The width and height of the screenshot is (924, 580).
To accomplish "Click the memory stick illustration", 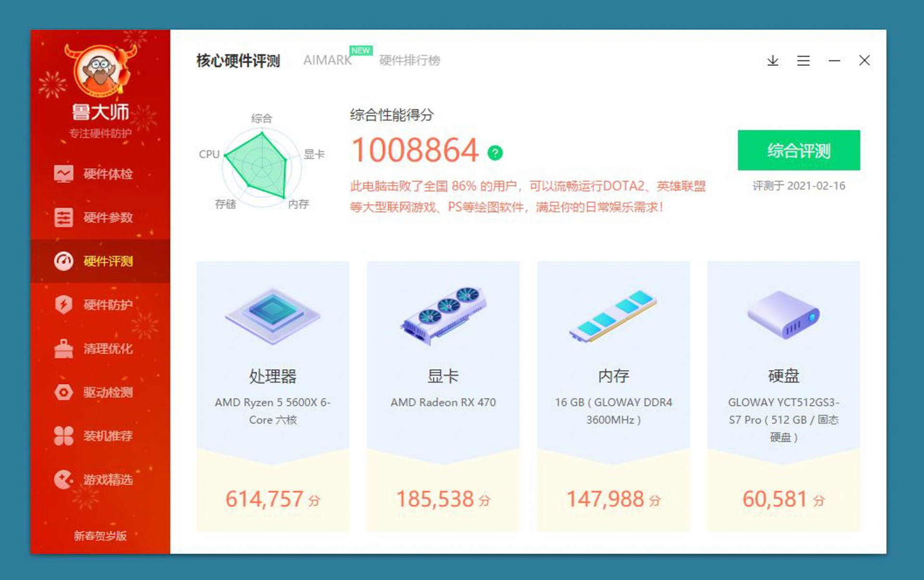I will pyautogui.click(x=613, y=316).
